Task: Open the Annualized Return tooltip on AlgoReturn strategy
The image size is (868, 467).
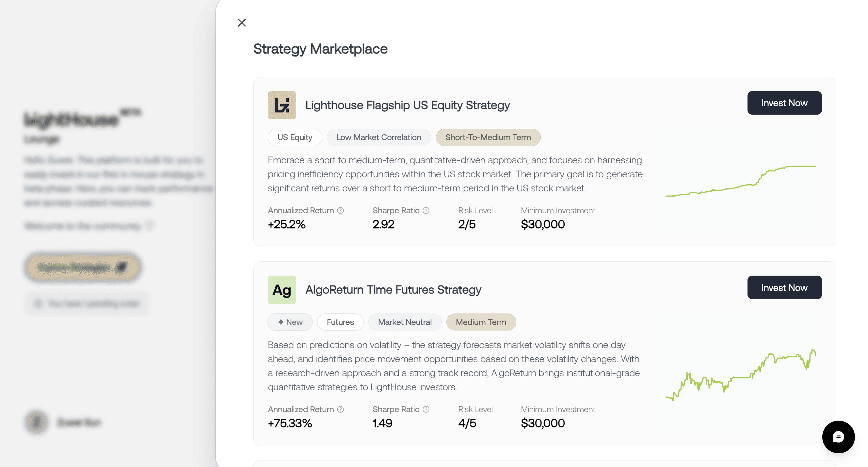Action: pyautogui.click(x=340, y=410)
